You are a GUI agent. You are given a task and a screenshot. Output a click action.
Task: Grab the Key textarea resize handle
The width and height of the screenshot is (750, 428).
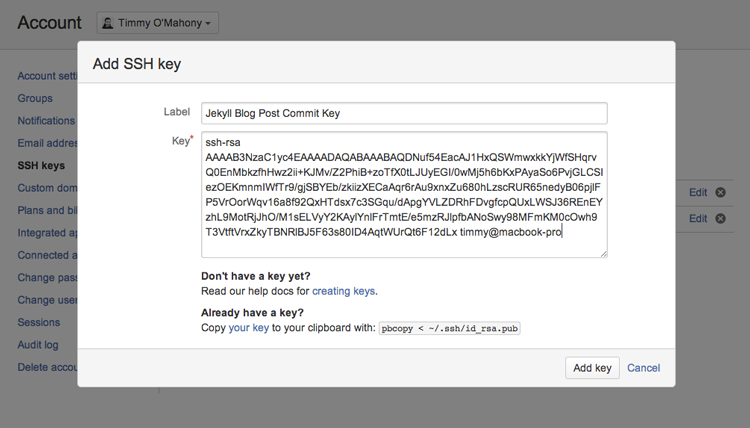(x=604, y=254)
